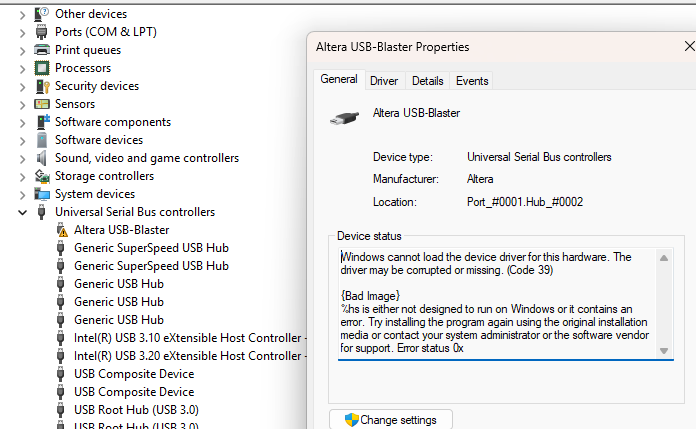The height and width of the screenshot is (429, 696).
Task: Click the System devices folder icon
Action: pos(42,194)
